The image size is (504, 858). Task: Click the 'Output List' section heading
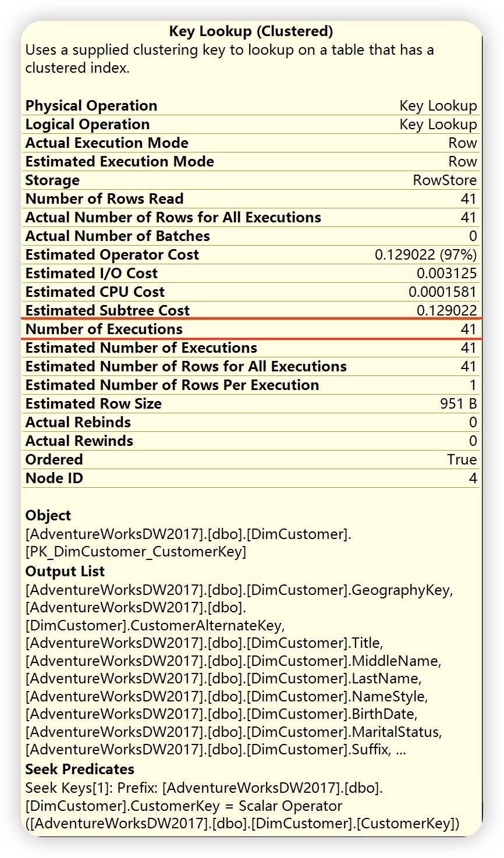(x=65, y=572)
